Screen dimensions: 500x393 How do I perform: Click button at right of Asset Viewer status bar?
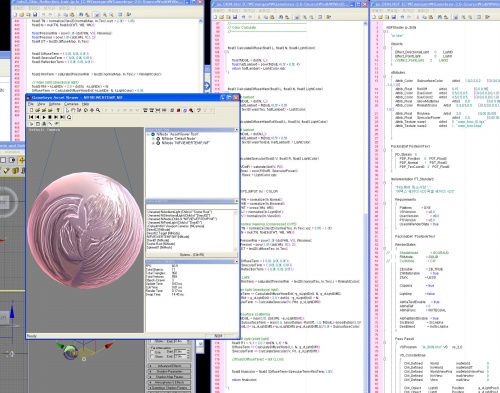pos(218,336)
